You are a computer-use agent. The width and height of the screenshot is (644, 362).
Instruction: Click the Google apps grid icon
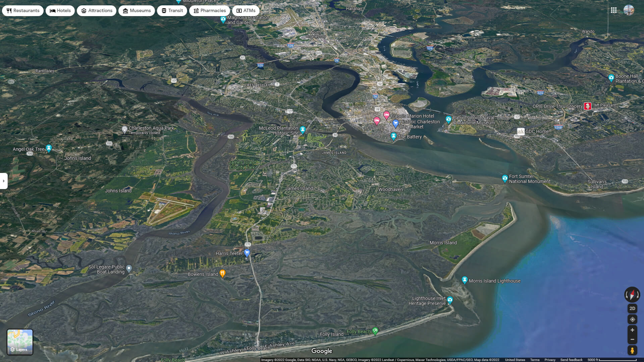pyautogui.click(x=613, y=10)
